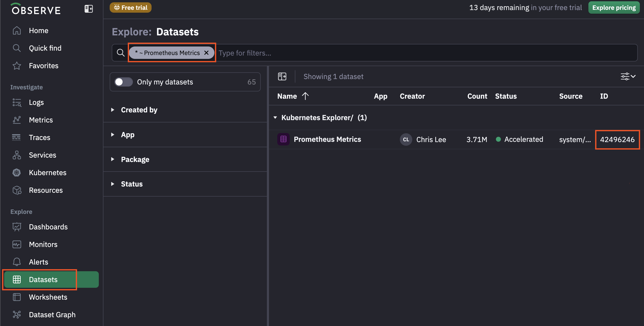
Task: Expand the Package filter section
Action: pos(185,159)
